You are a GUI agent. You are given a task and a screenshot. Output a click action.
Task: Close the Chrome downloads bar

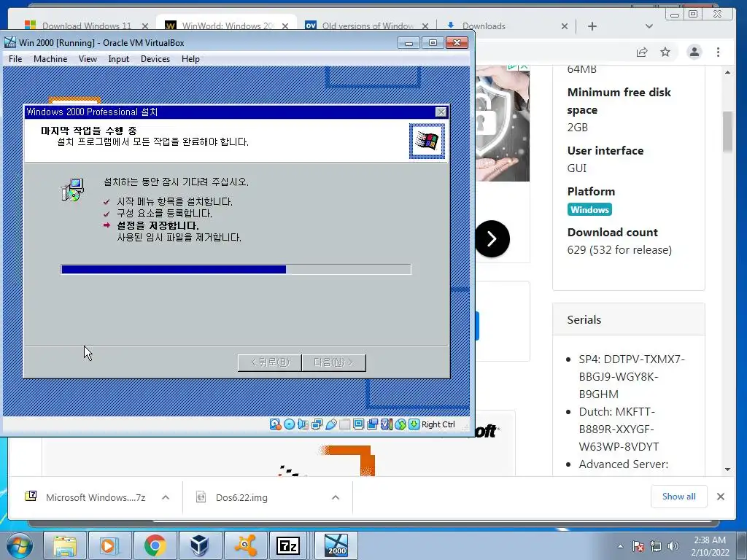720,497
